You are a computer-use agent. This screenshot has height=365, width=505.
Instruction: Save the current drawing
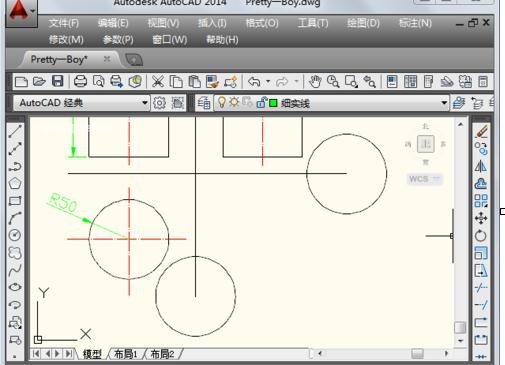coord(57,81)
